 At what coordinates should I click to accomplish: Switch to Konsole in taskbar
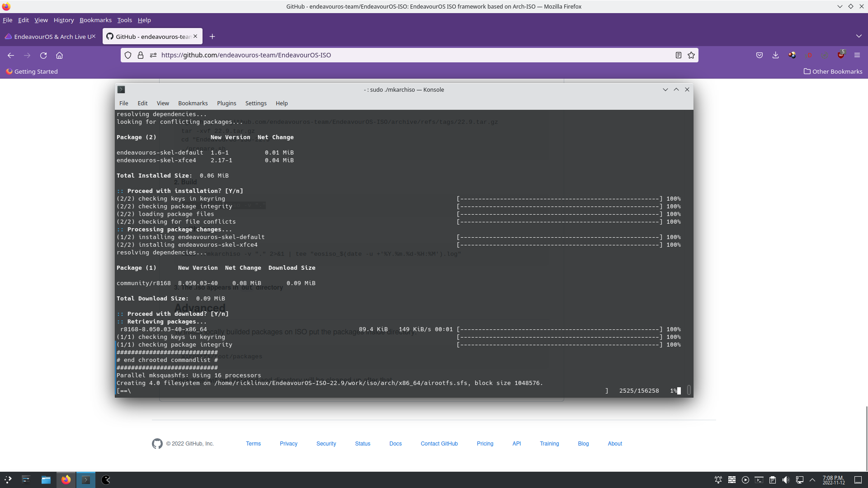(x=86, y=480)
